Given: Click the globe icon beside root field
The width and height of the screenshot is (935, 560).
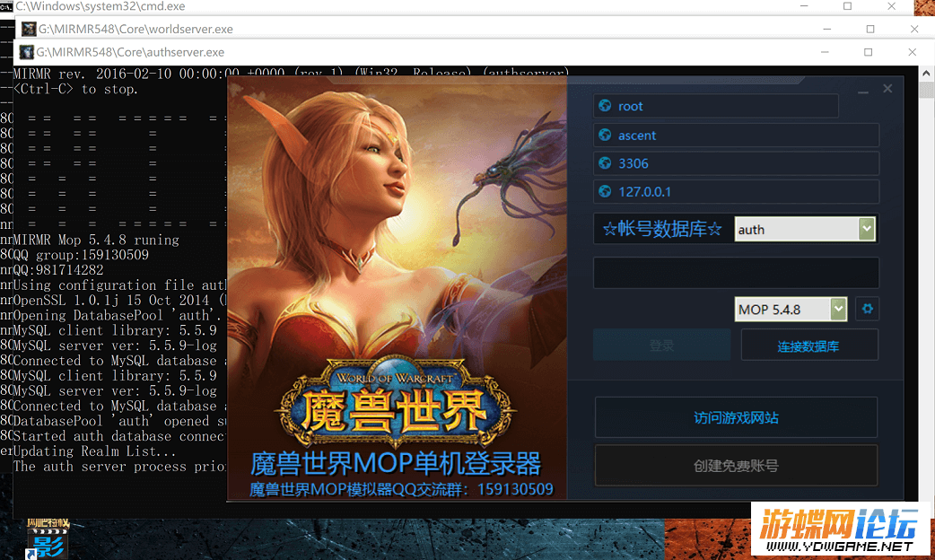Looking at the screenshot, I should (x=605, y=106).
